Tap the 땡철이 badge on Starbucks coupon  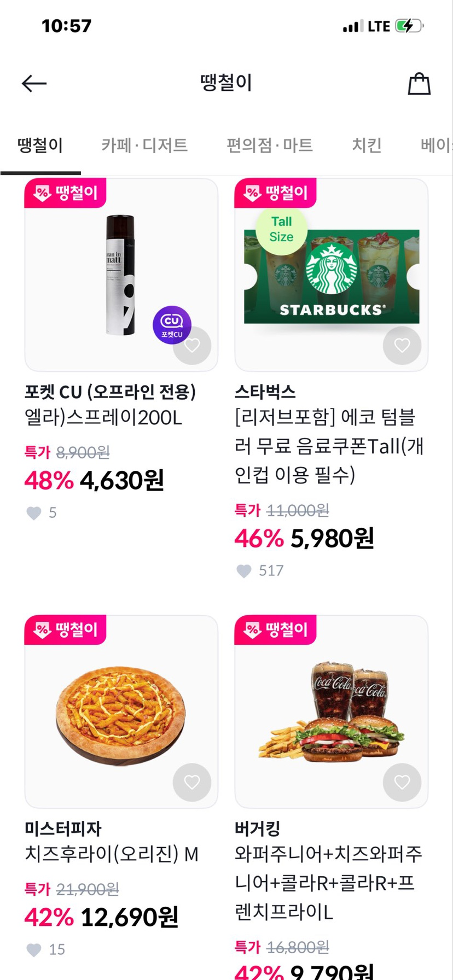[x=275, y=193]
